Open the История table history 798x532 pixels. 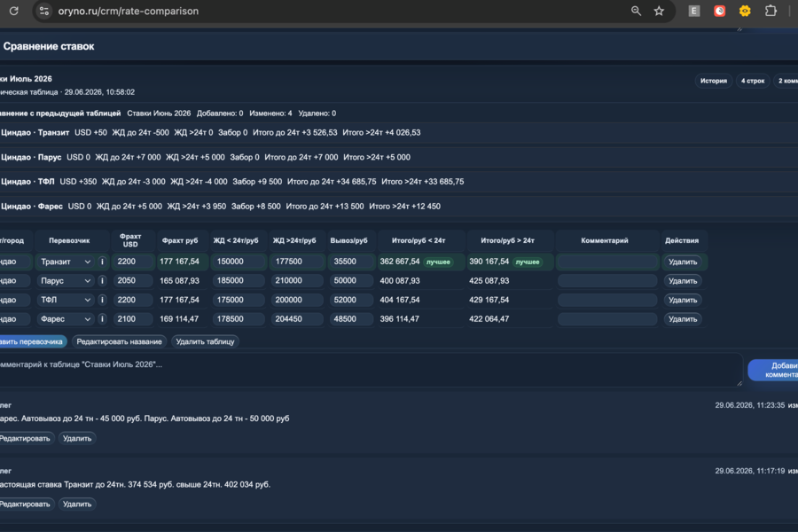click(x=714, y=81)
